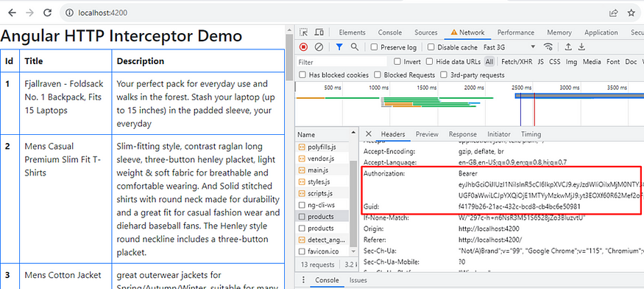Select scripts.js request
This screenshot has width=644, height=289.
pos(322,193)
